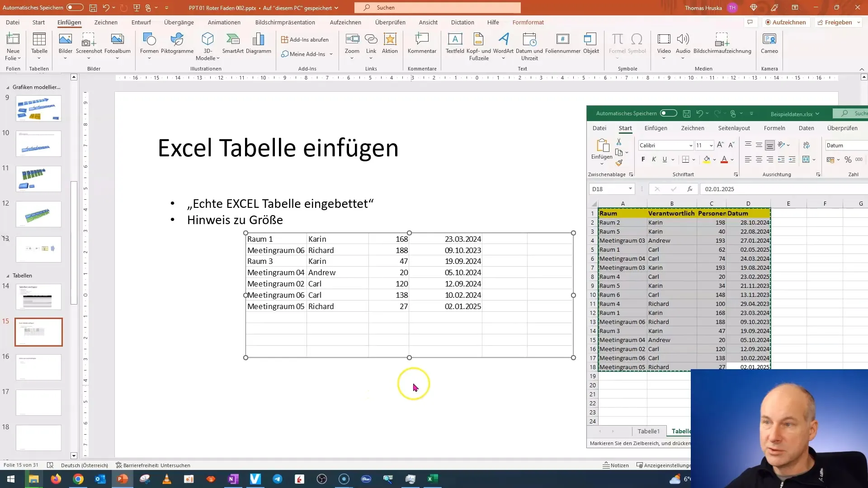Open Animationen tab
Screen dimensions: 868x488
(224, 22)
